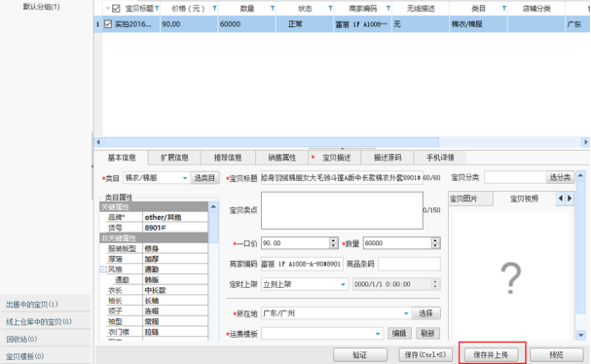Image resolution: width=591 pixels, height=364 pixels.
Task: Open the 宝贝视频 tab
Action: 524,199
